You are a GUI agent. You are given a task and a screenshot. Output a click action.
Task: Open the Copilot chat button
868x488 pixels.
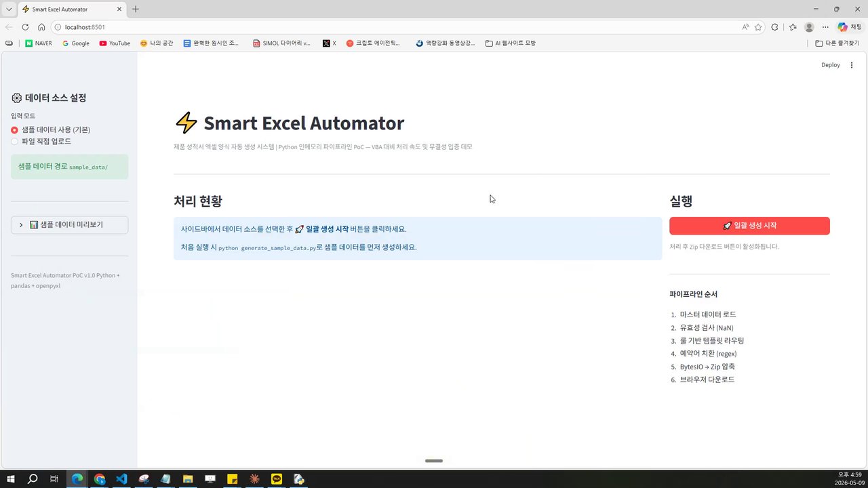pyautogui.click(x=850, y=27)
